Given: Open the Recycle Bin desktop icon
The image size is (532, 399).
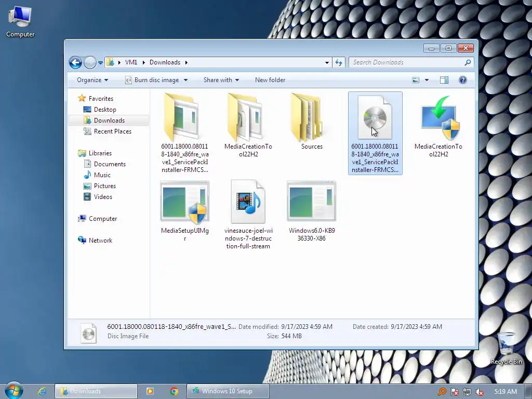Looking at the screenshot, I should click(x=506, y=348).
